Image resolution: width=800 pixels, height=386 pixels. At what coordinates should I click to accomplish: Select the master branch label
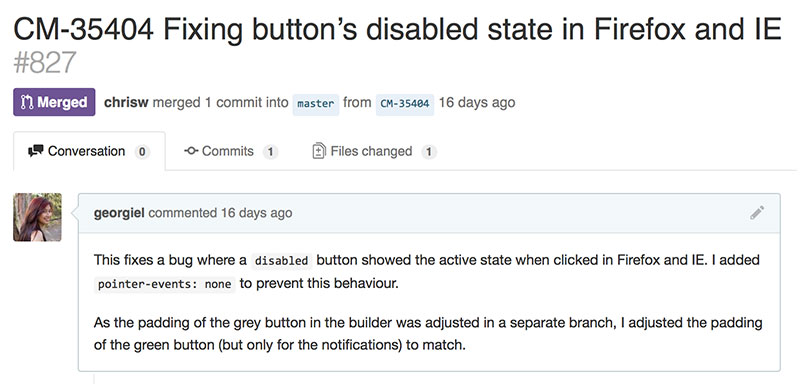(316, 104)
